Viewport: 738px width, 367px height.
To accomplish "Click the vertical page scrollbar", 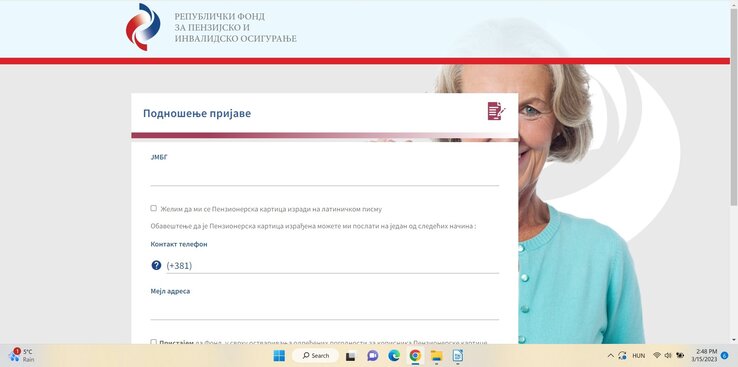I will click(x=734, y=106).
